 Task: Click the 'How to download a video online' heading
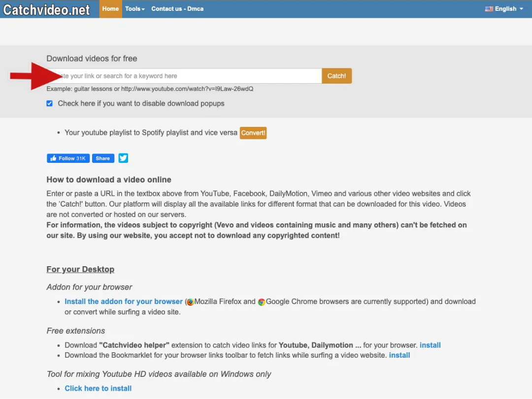point(109,180)
